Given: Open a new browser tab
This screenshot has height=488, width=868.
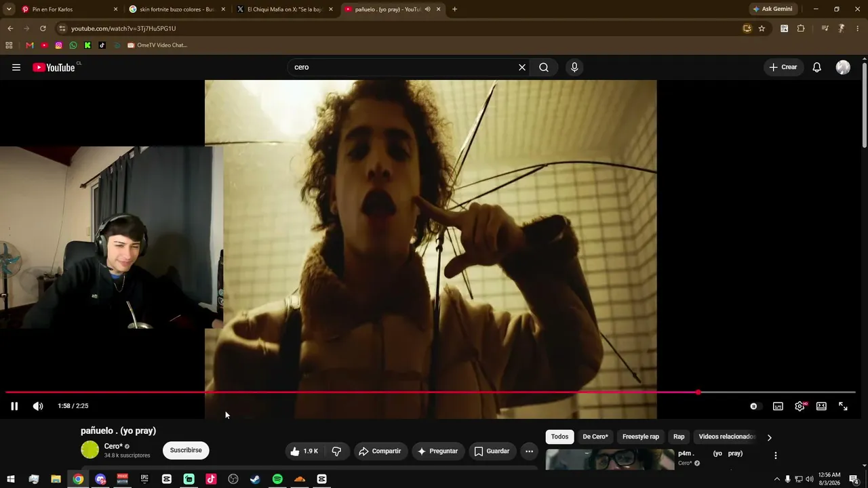Looking at the screenshot, I should tap(454, 9).
